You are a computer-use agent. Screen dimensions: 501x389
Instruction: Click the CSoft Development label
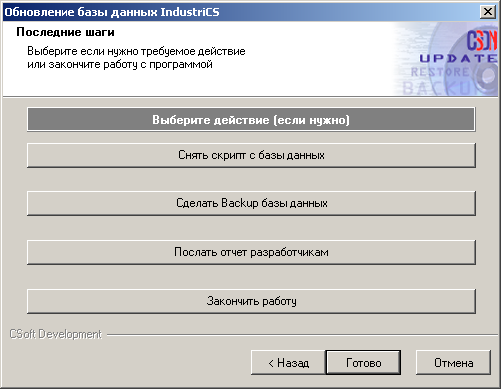click(55, 334)
